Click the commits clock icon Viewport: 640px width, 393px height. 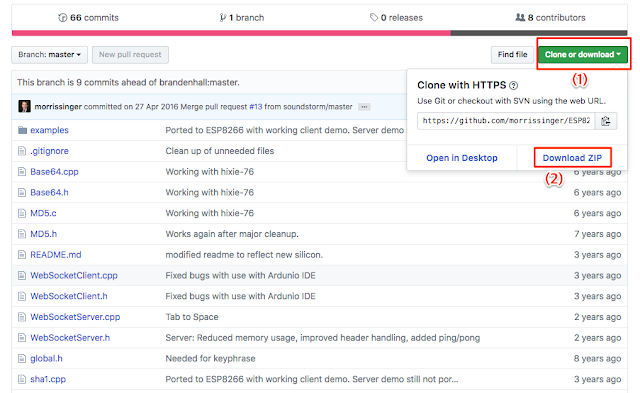coord(62,18)
